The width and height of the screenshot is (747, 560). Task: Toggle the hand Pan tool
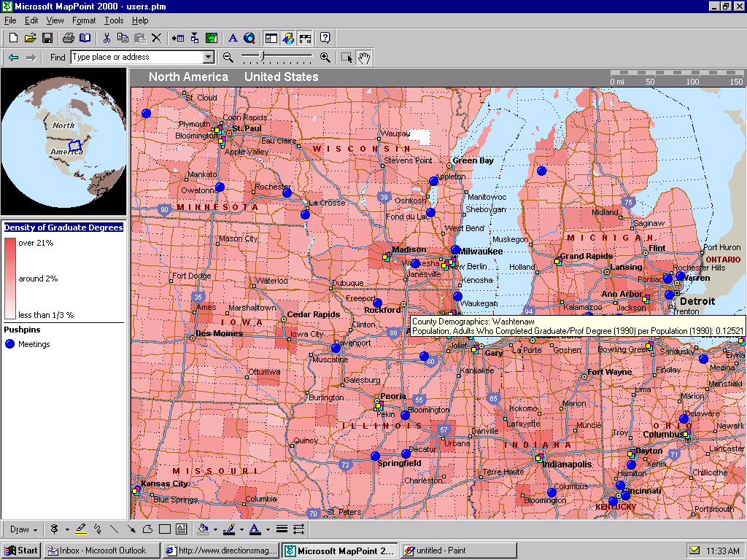click(364, 57)
